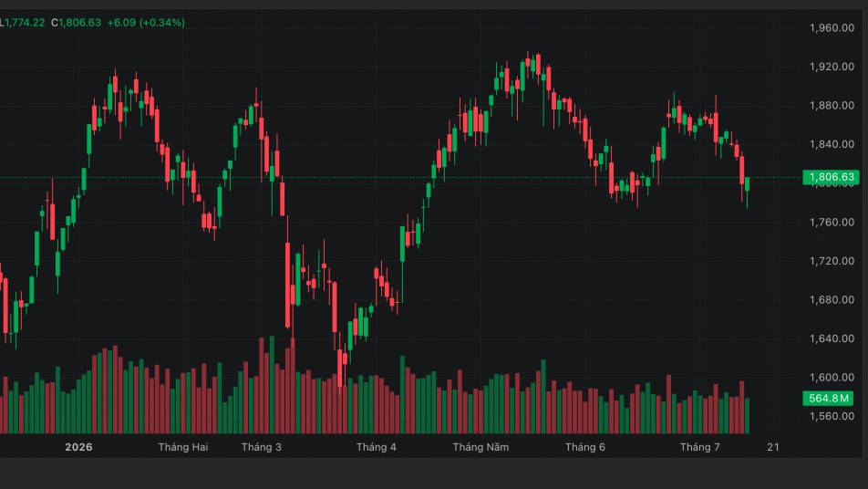Click the Tháng 3 time axis label
Screen dimensions: 868x489
coord(262,447)
